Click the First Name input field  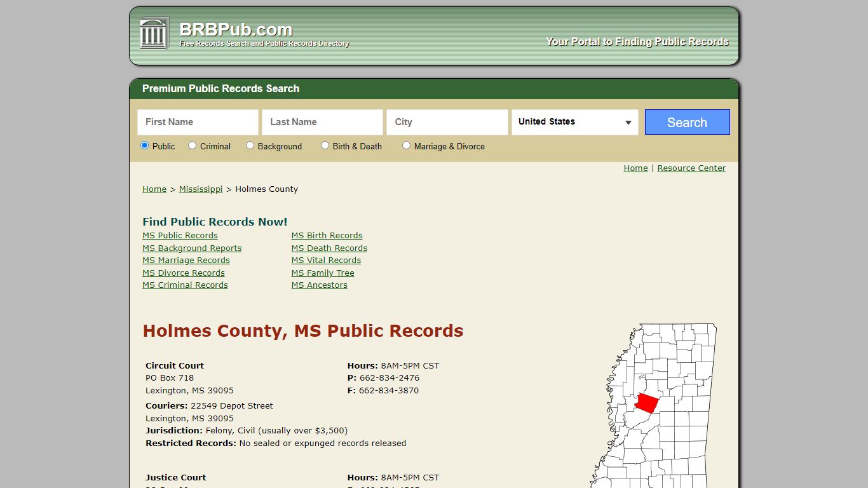click(198, 122)
